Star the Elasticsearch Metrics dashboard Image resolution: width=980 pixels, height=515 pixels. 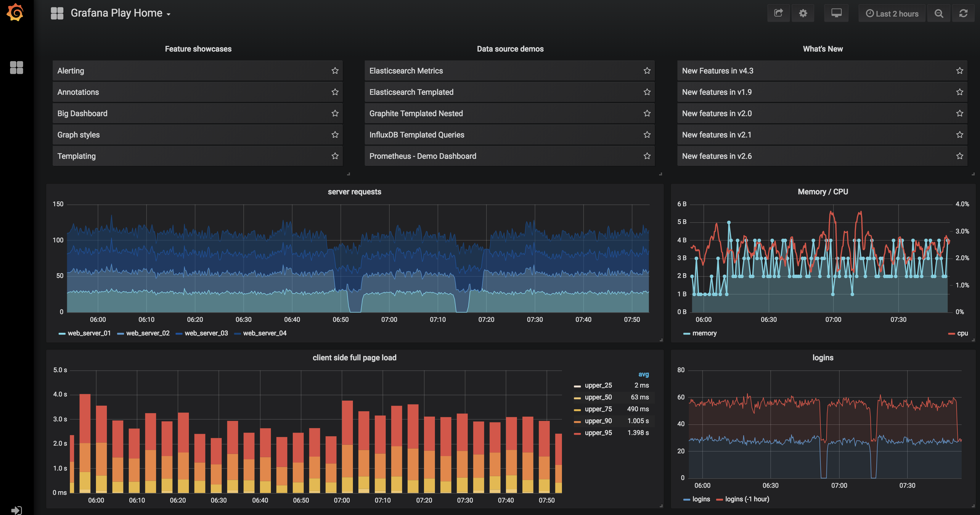click(x=646, y=70)
